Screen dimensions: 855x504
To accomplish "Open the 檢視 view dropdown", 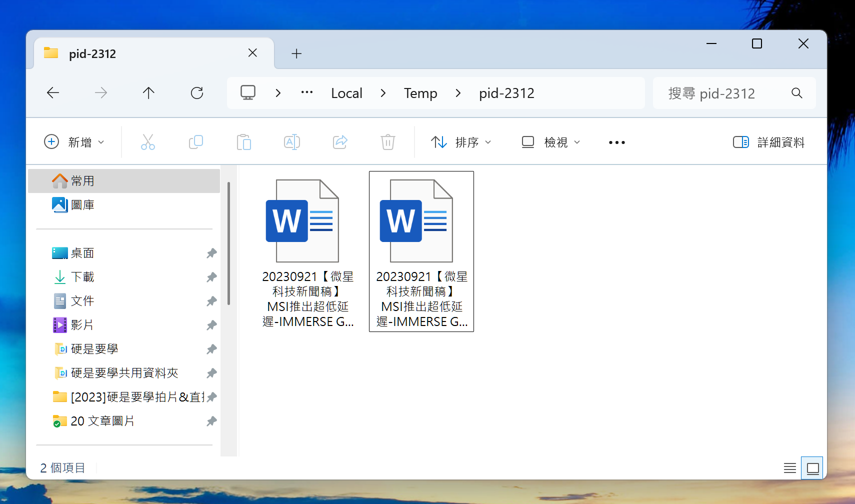I will (x=550, y=142).
